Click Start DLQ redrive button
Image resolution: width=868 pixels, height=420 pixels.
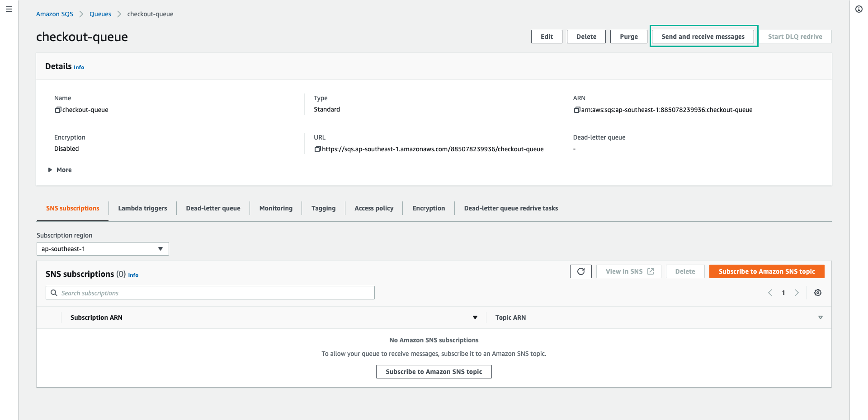coord(795,37)
